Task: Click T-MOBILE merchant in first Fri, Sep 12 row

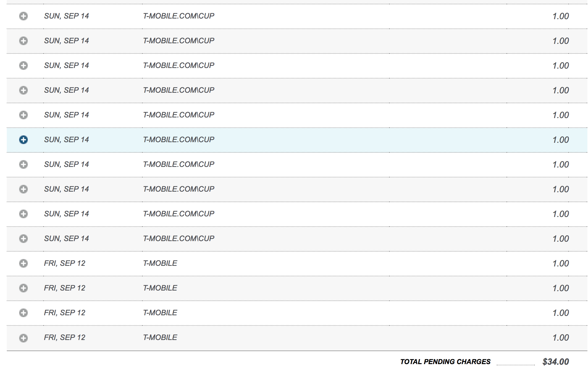Action: click(160, 263)
